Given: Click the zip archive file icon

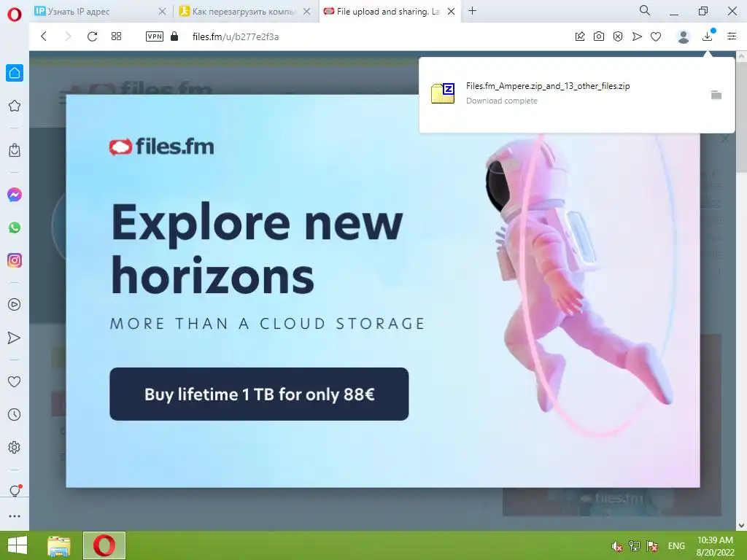Looking at the screenshot, I should coord(443,93).
